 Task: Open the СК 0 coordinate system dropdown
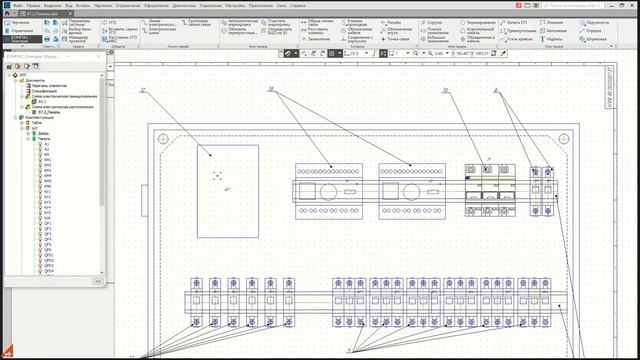tap(367, 53)
